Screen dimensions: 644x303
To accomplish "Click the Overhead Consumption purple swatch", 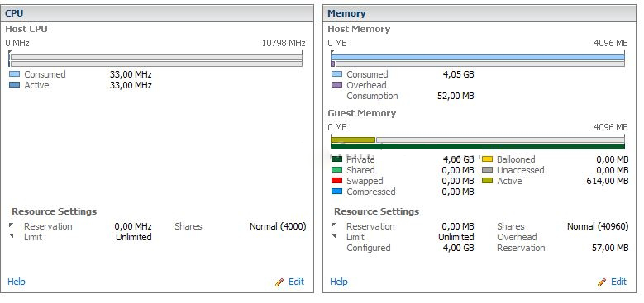I will (x=336, y=85).
